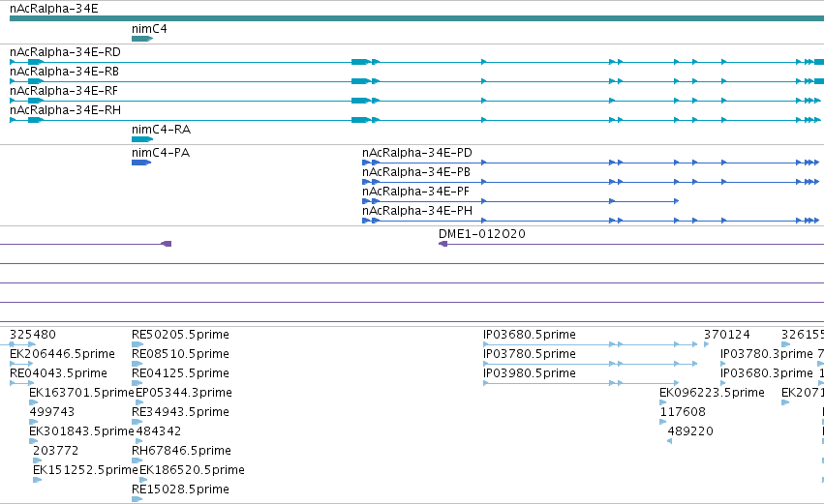Image resolution: width=824 pixels, height=504 pixels.
Task: Open EST 325480
Action: 33,335
